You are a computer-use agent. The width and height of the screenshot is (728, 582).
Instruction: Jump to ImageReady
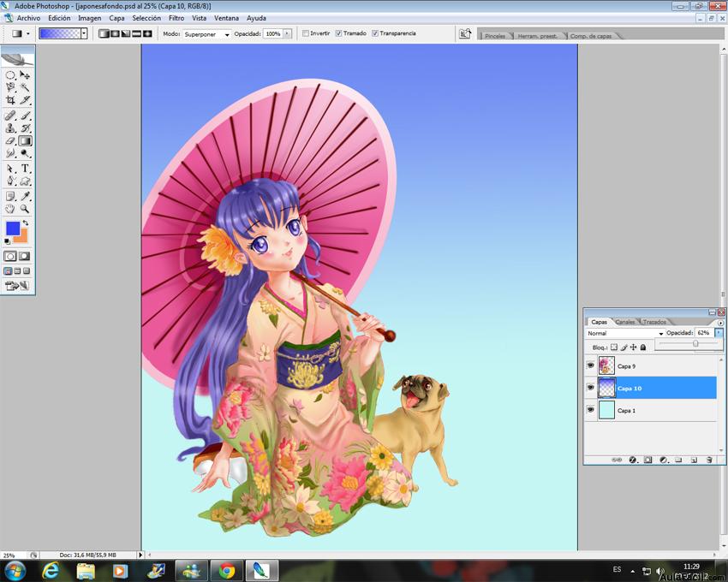pyautogui.click(x=17, y=286)
